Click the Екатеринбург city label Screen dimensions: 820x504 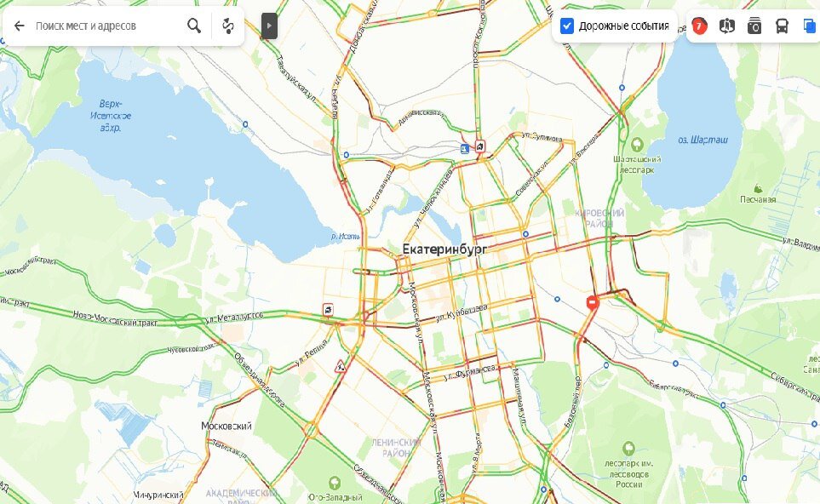pyautogui.click(x=444, y=249)
